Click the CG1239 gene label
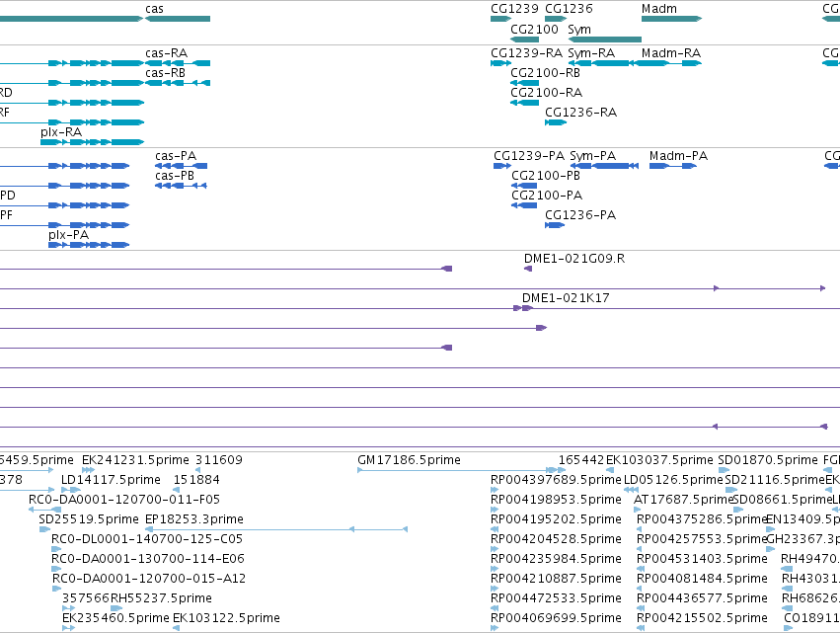Screen dimensions: 840x633 [514, 9]
